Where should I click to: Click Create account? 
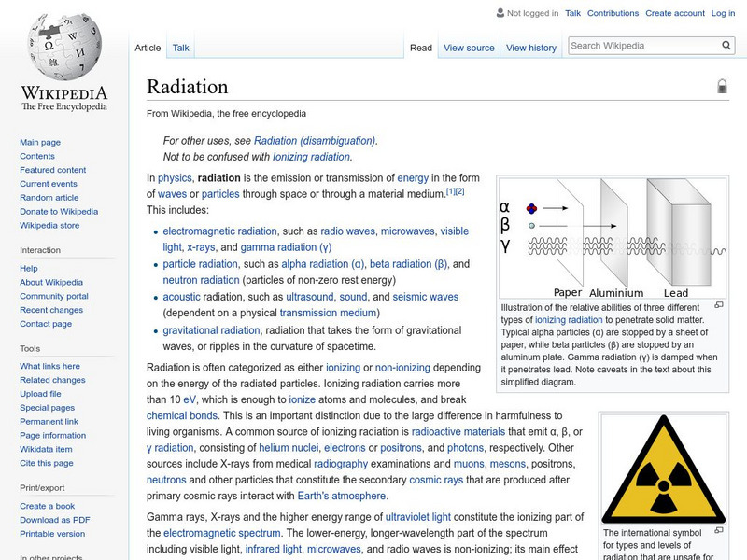click(674, 13)
